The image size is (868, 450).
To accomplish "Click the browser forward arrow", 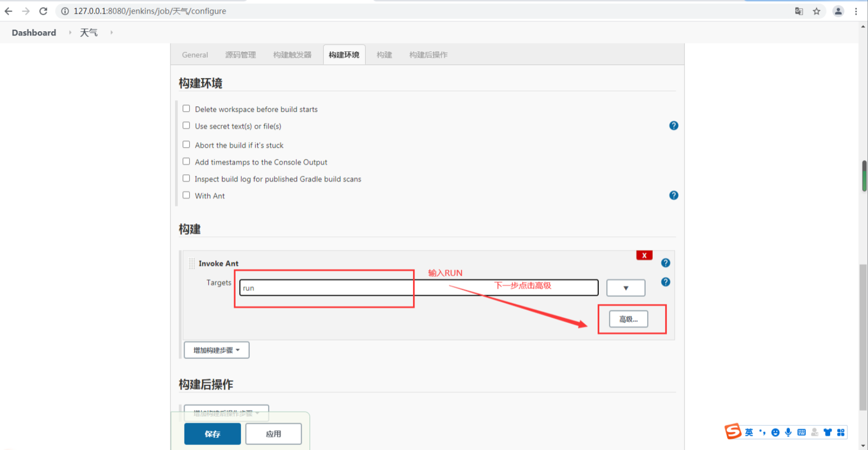I will tap(26, 11).
